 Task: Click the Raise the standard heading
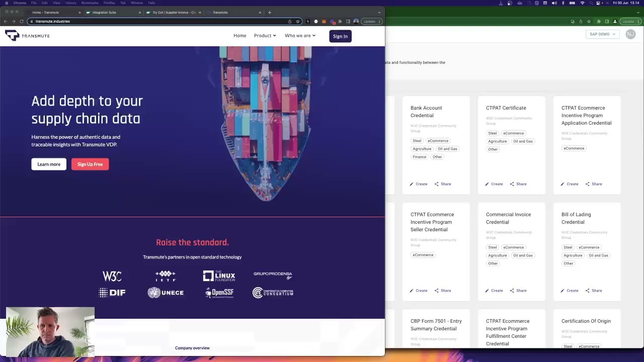click(192, 242)
